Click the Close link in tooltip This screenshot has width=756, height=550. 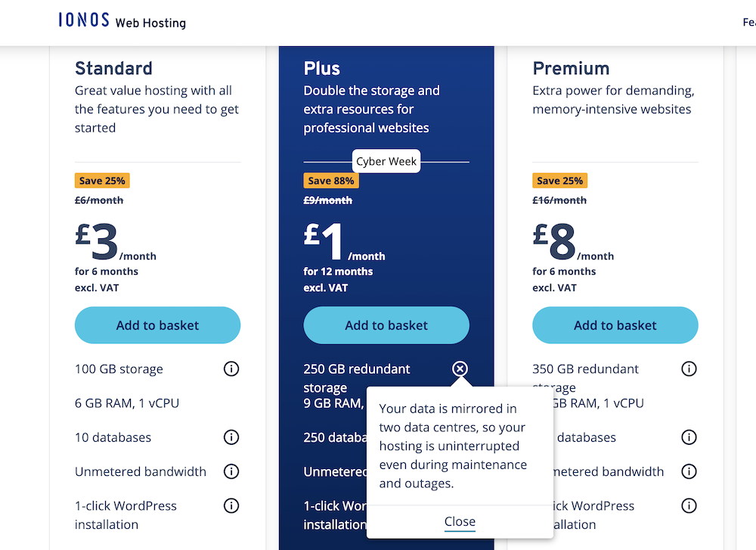point(460,521)
